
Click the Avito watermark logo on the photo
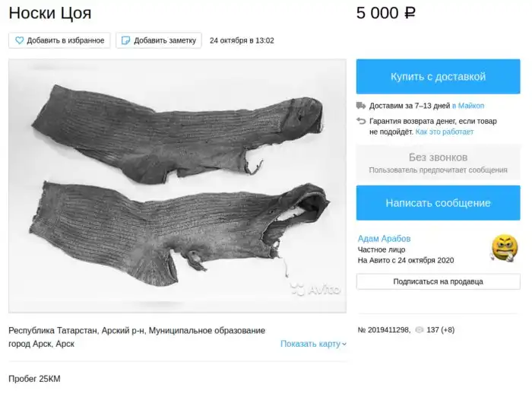pos(315,289)
